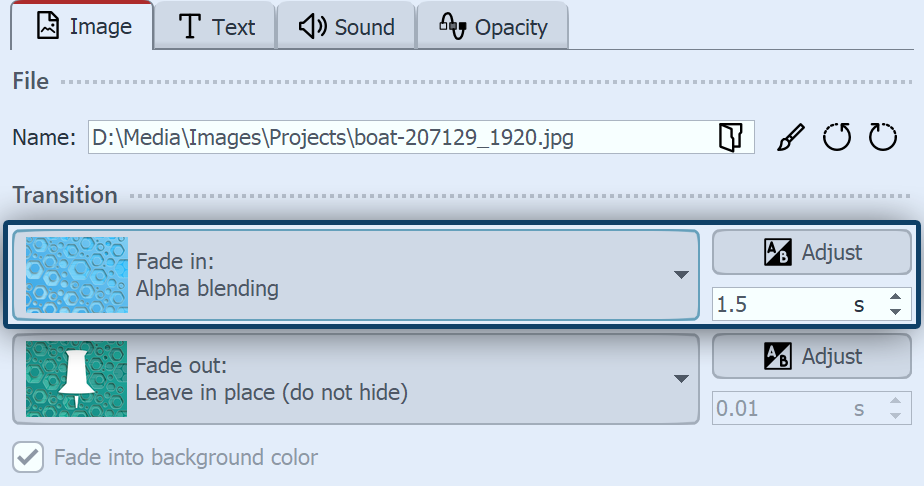Image resolution: width=924 pixels, height=486 pixels.
Task: Open the Sound tab
Action: point(346,27)
